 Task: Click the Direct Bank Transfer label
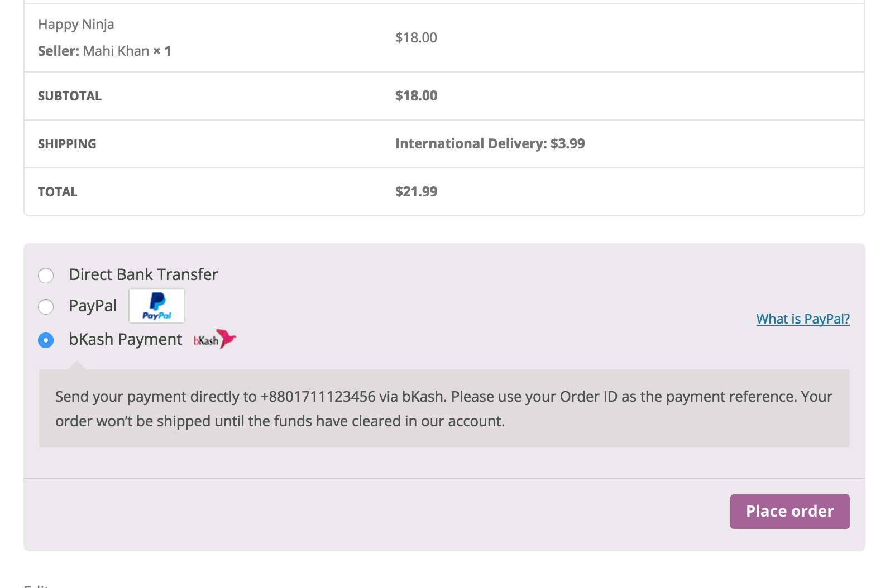tap(143, 274)
